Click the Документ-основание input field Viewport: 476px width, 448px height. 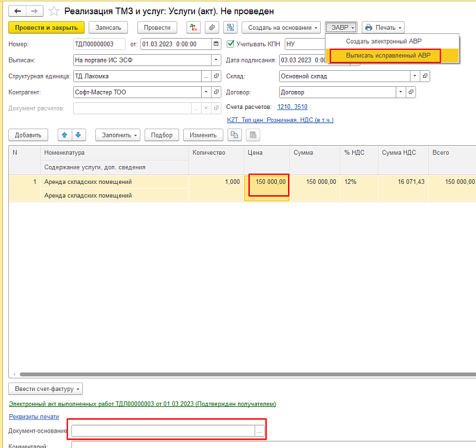coord(163,431)
